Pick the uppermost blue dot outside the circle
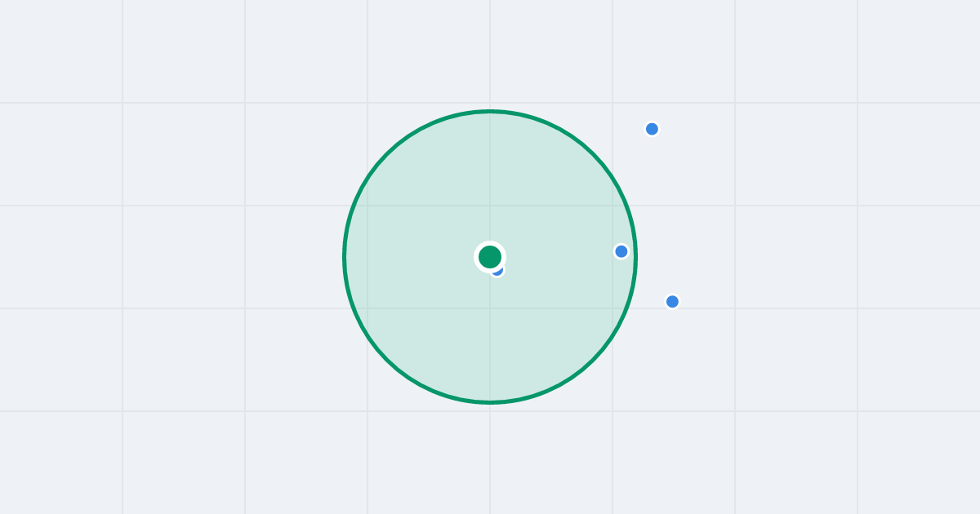 (x=652, y=129)
